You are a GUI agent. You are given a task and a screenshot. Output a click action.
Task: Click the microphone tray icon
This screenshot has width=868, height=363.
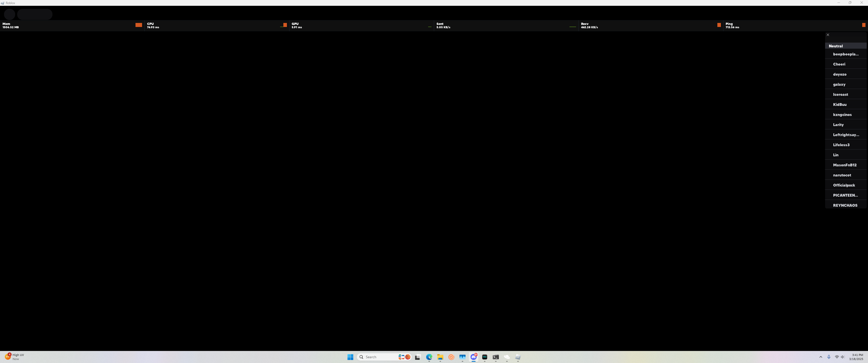829,357
